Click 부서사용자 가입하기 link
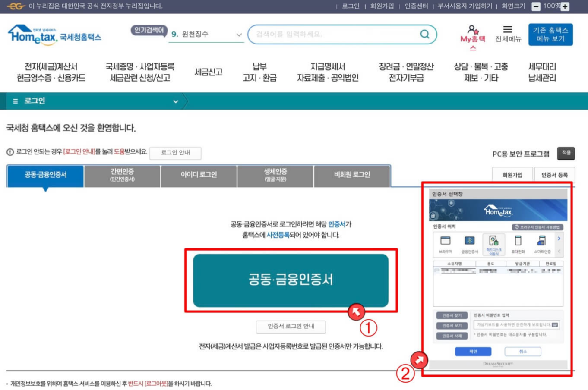 click(465, 6)
